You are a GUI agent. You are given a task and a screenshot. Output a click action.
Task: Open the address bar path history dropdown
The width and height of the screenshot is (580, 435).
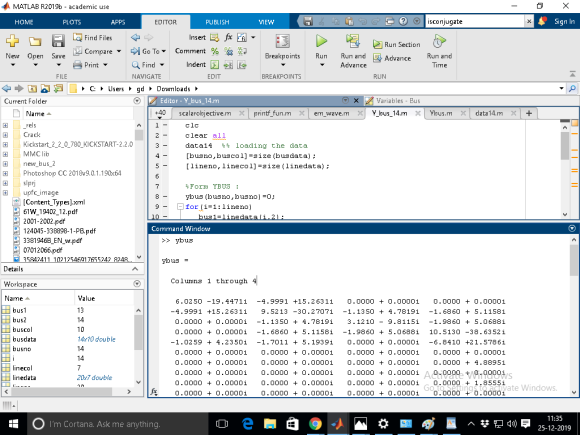(x=562, y=89)
